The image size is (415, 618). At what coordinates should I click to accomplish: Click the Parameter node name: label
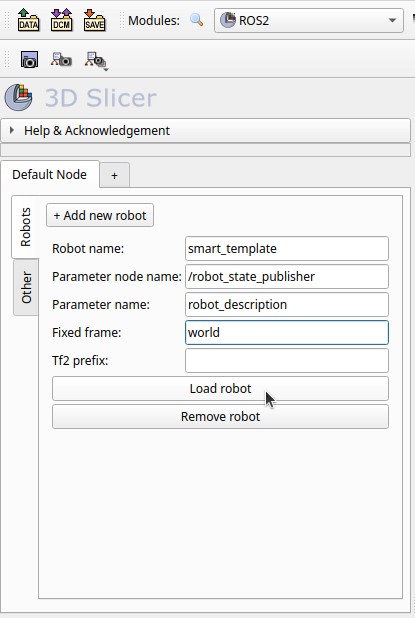tap(117, 277)
